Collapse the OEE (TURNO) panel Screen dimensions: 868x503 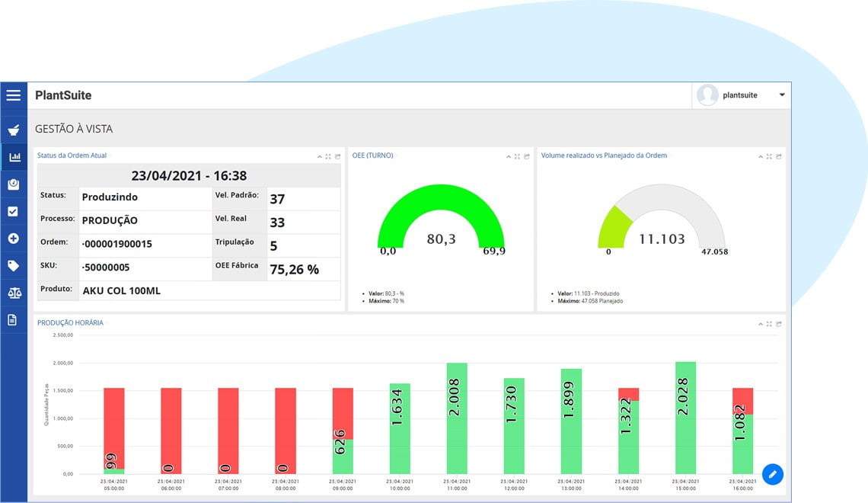(x=508, y=157)
